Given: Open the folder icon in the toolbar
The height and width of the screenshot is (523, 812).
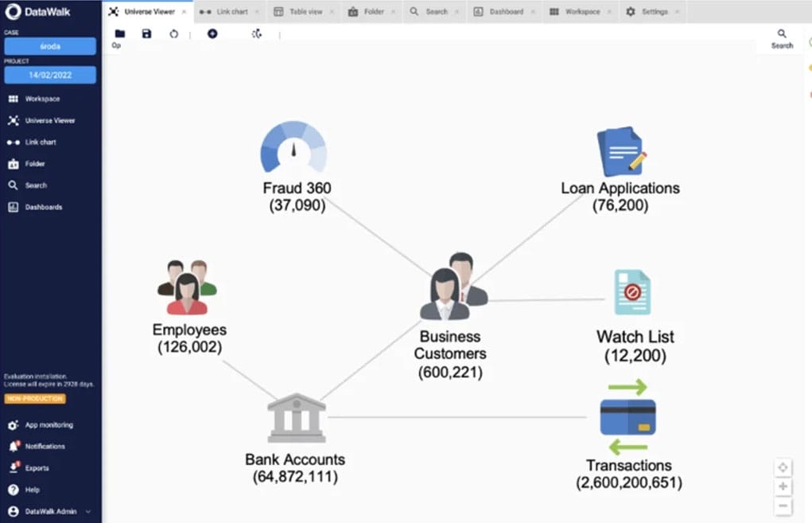Looking at the screenshot, I should [x=120, y=34].
